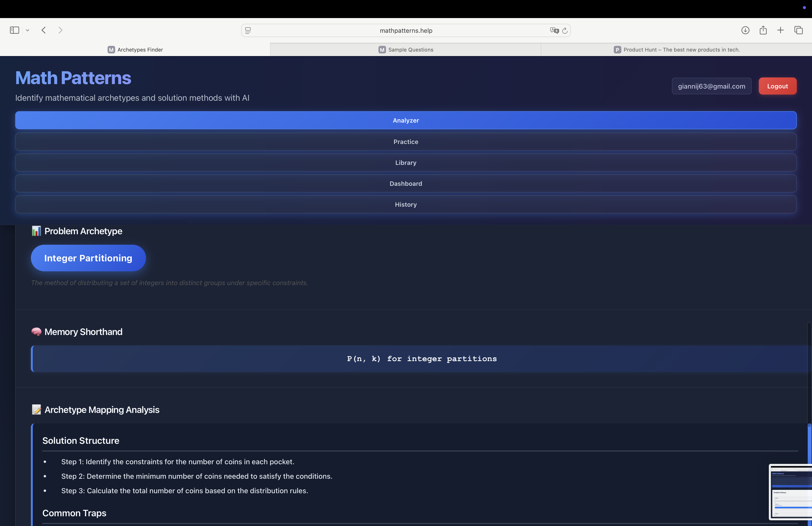This screenshot has height=526, width=812.
Task: Click the page reader icon in address bar
Action: pyautogui.click(x=248, y=30)
